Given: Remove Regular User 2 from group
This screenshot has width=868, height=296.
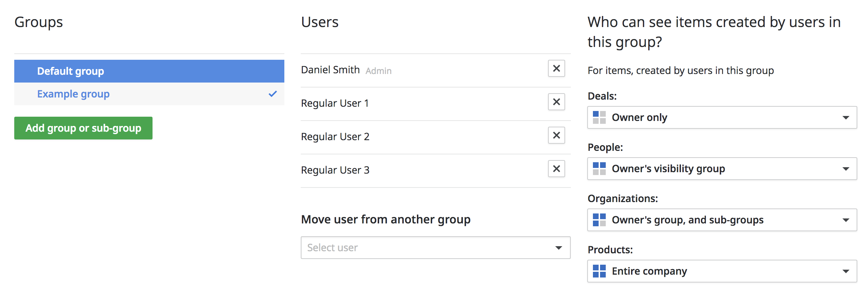Looking at the screenshot, I should point(556,135).
